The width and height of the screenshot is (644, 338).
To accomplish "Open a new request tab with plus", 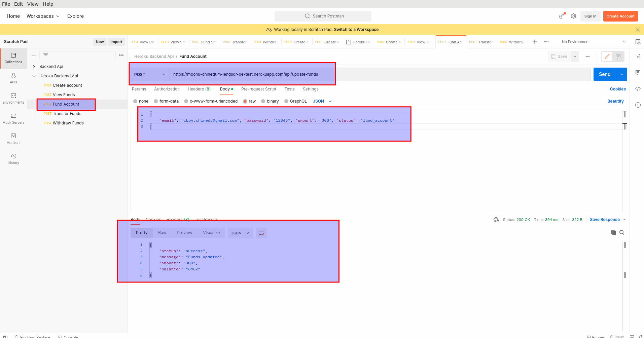I will click(535, 42).
